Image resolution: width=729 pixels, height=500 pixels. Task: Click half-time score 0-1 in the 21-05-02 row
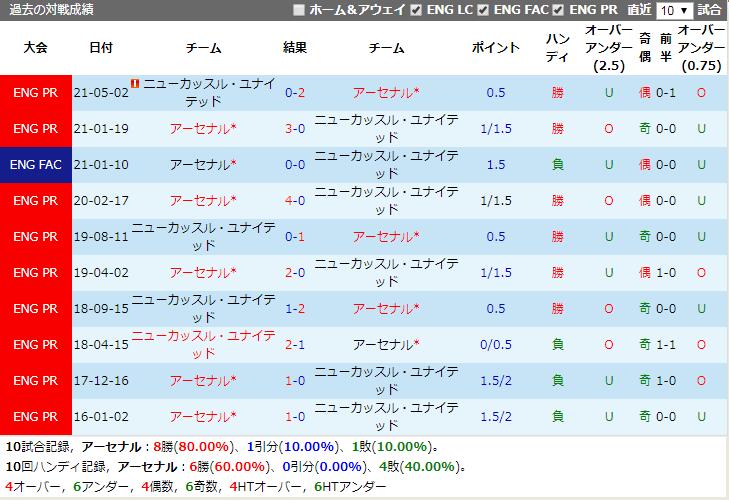coord(666,93)
